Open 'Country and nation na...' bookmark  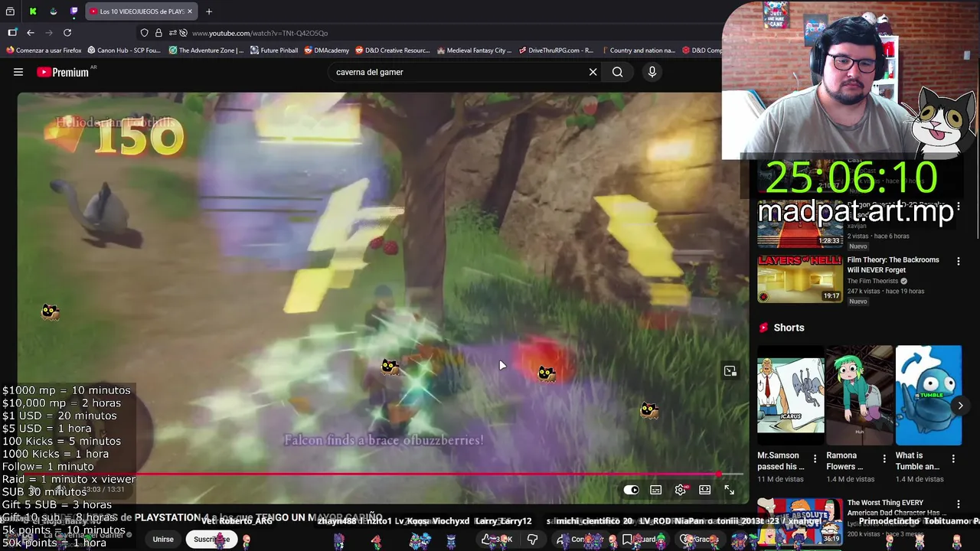click(638, 51)
